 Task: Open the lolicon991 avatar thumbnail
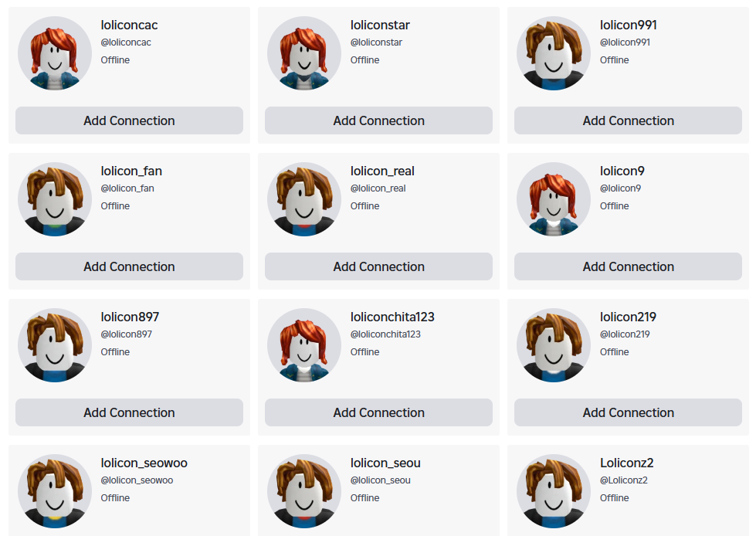pyautogui.click(x=554, y=53)
